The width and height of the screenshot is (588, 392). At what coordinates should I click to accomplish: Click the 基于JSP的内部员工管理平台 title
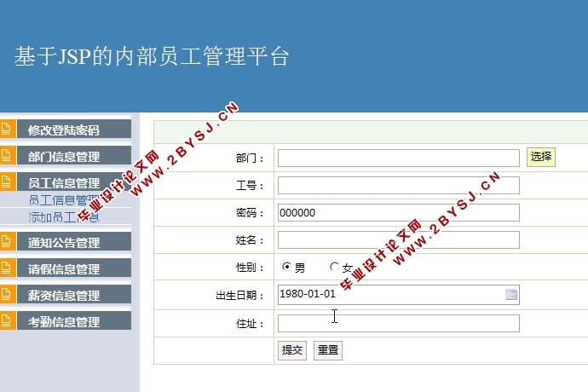pos(152,56)
